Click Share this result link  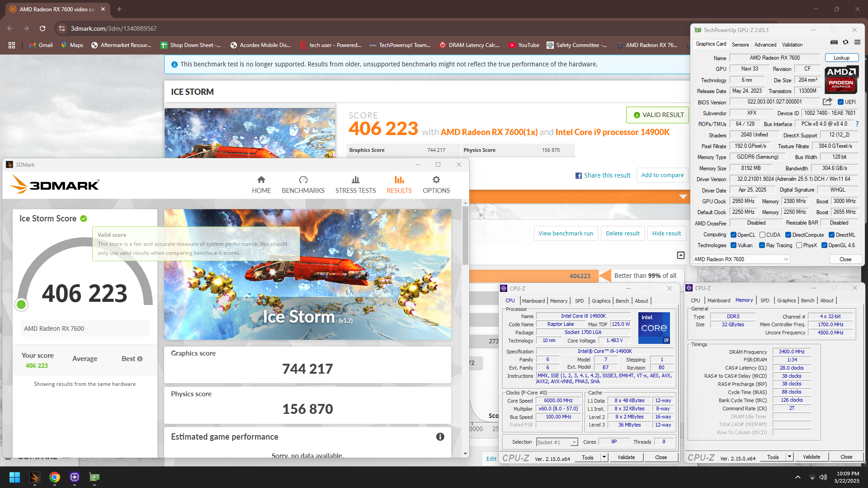(607, 175)
